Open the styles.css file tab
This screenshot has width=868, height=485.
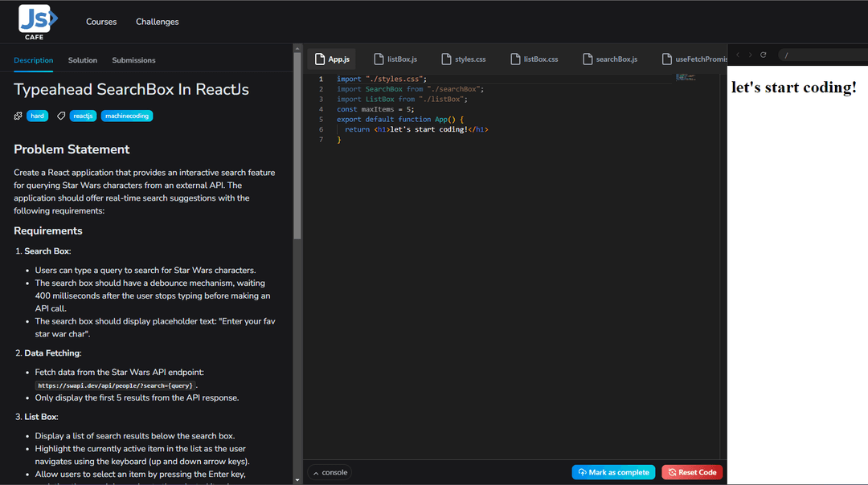click(464, 59)
